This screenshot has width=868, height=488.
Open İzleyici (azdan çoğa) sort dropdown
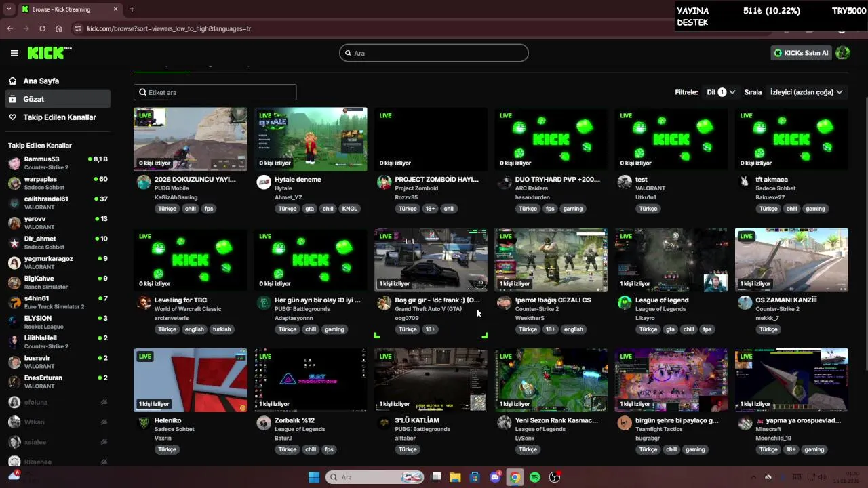click(x=806, y=92)
